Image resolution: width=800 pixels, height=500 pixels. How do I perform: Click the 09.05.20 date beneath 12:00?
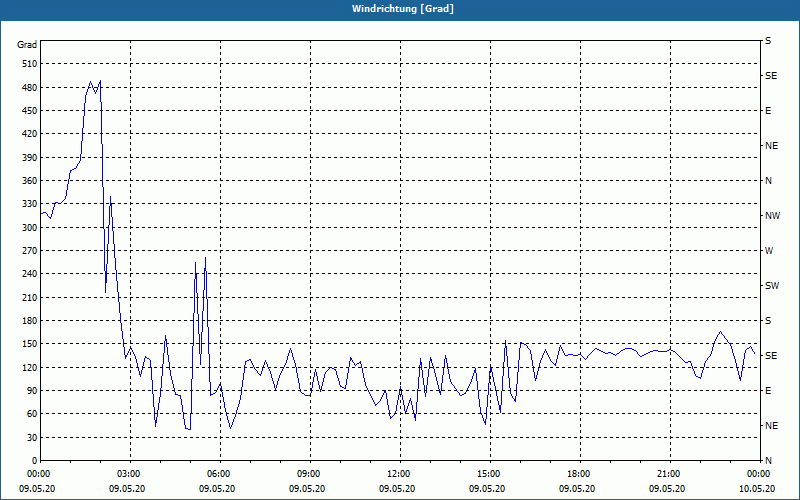(x=397, y=489)
